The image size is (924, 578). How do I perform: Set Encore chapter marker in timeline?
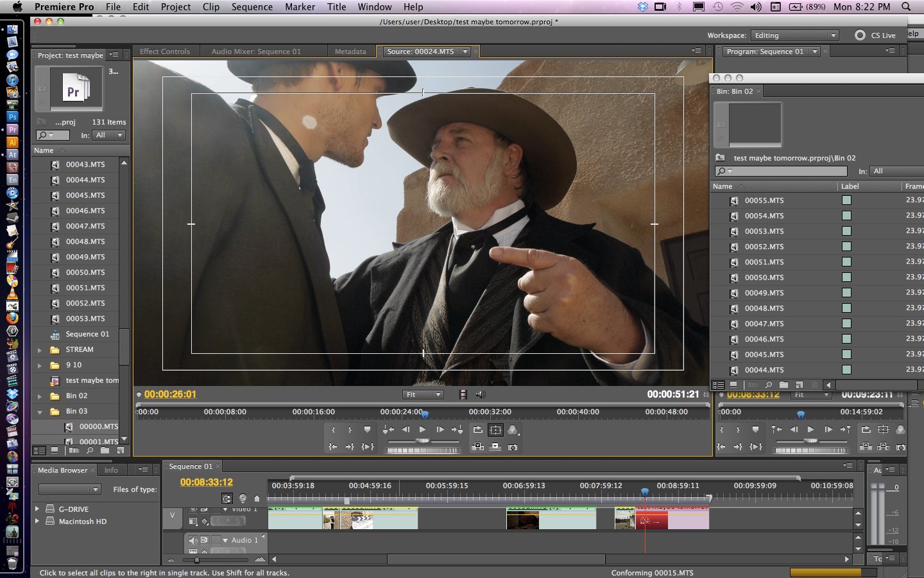tap(243, 498)
